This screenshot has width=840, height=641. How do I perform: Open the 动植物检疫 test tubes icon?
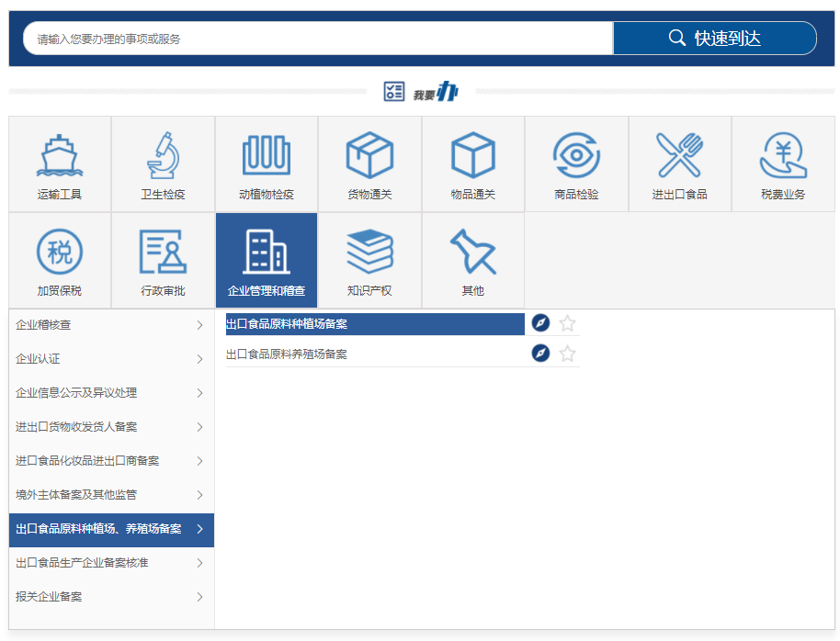click(x=267, y=156)
